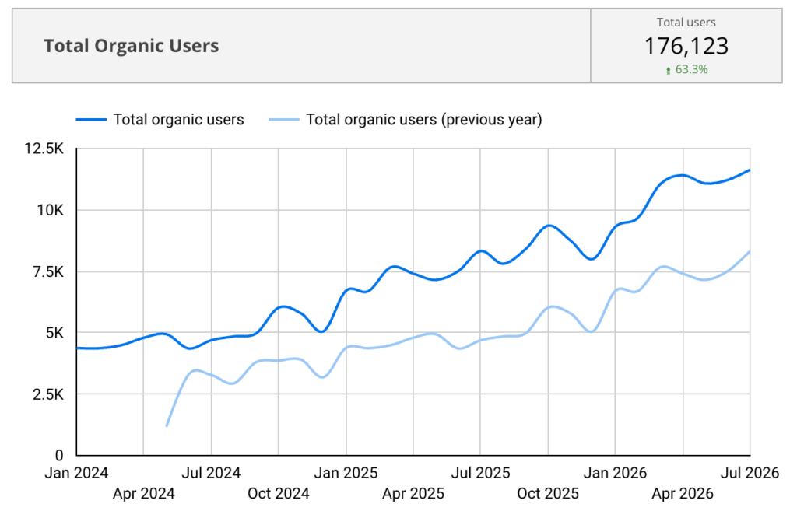Click the green 63.3% increase indicator
The height and width of the screenshot is (532, 797).
pos(686,70)
